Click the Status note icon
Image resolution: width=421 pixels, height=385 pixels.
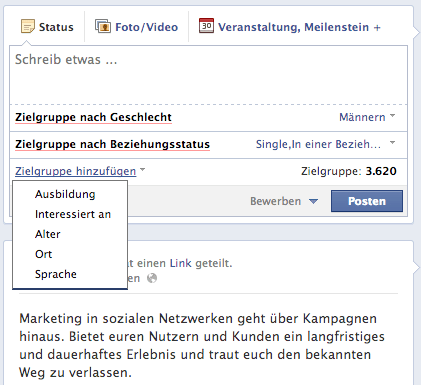click(x=28, y=26)
